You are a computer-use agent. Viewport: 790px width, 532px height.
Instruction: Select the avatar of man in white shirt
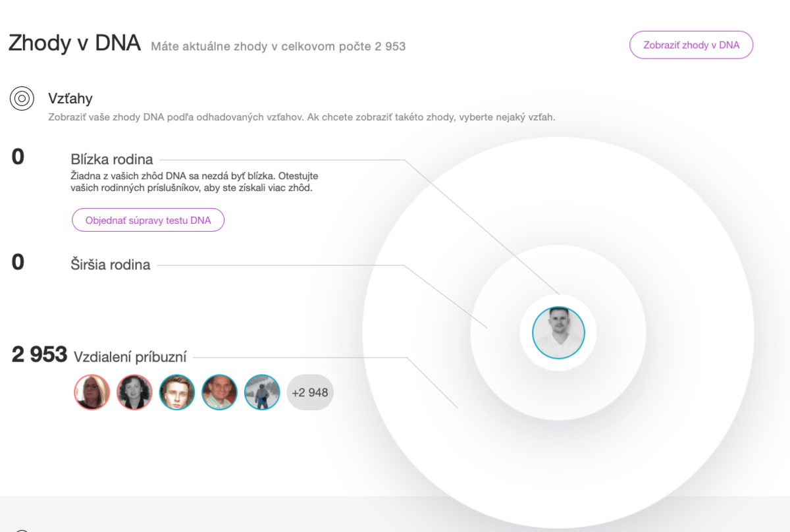tap(219, 392)
